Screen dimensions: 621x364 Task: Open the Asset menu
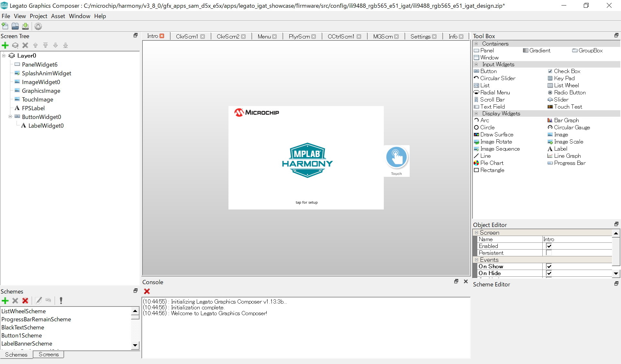(x=58, y=16)
